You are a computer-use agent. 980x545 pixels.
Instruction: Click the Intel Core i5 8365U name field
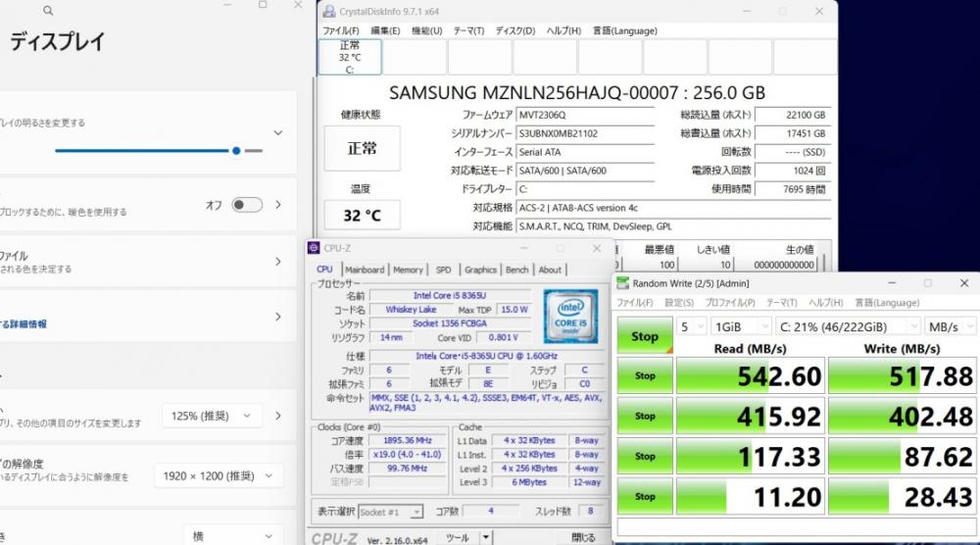[450, 295]
